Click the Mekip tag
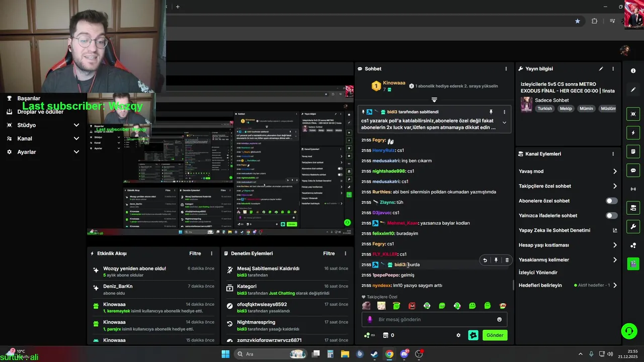This screenshot has height=362, width=644. pos(566,109)
